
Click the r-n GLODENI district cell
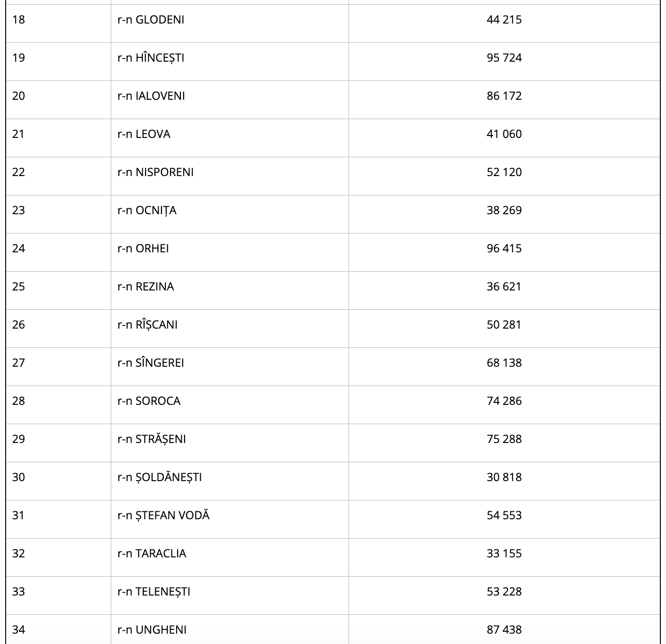click(x=151, y=20)
